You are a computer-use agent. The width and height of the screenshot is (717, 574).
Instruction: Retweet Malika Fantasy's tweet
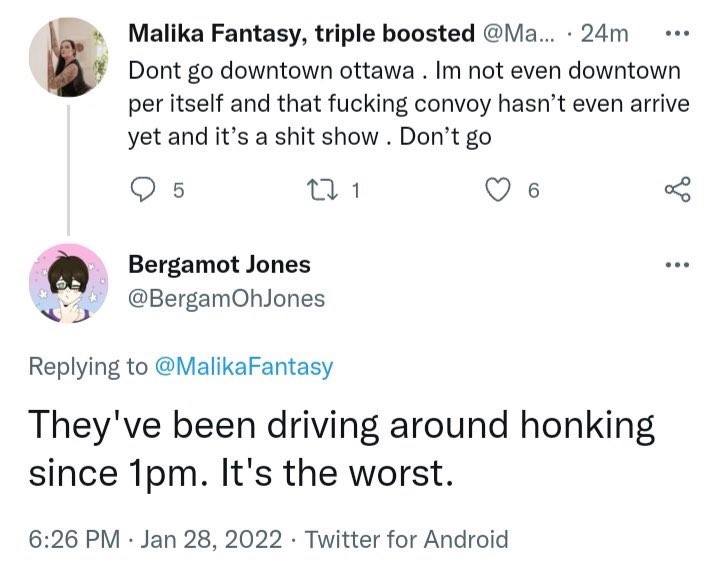click(x=327, y=190)
